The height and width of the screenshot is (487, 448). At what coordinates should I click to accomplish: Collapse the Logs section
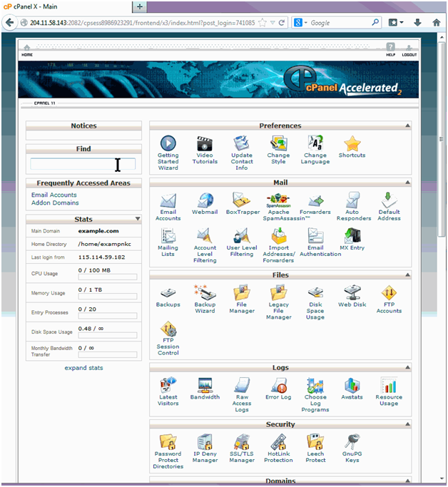coord(407,367)
